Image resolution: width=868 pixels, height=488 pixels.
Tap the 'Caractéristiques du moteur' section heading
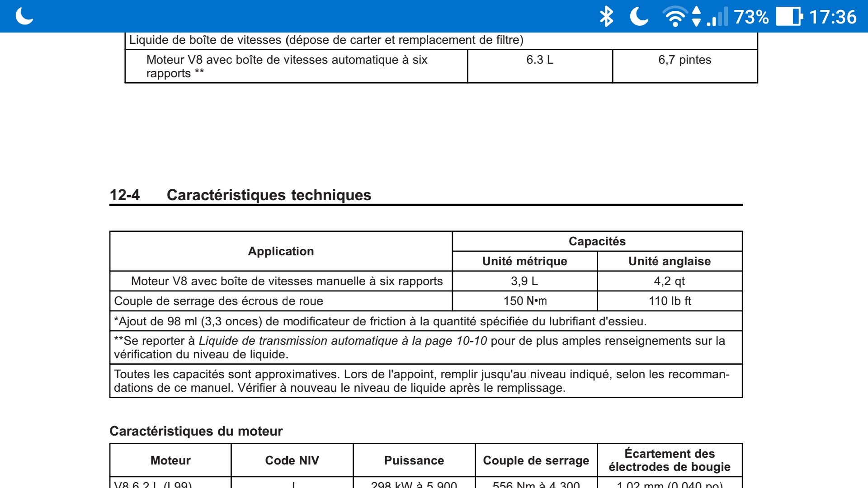point(196,431)
